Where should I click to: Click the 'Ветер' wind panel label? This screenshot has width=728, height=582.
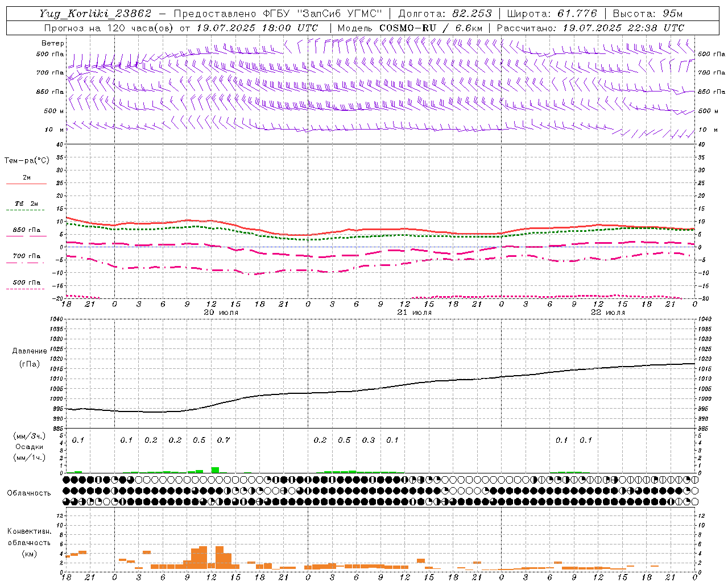pyautogui.click(x=52, y=43)
